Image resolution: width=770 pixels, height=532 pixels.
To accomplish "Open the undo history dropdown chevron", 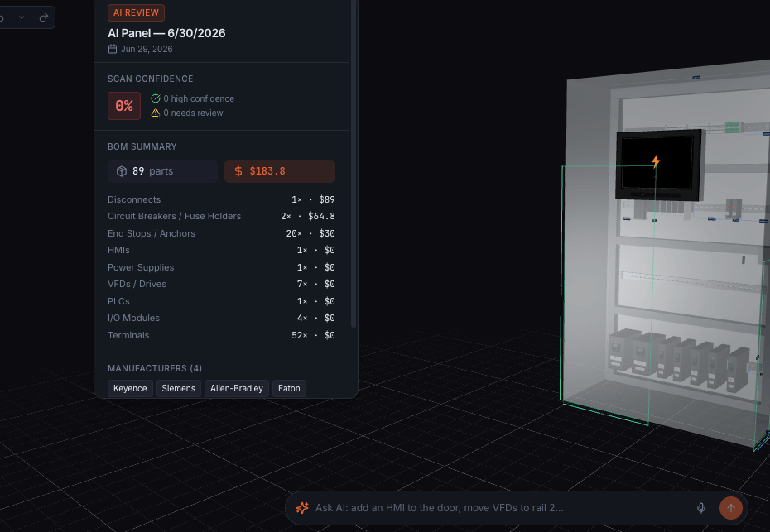I will 22,17.
